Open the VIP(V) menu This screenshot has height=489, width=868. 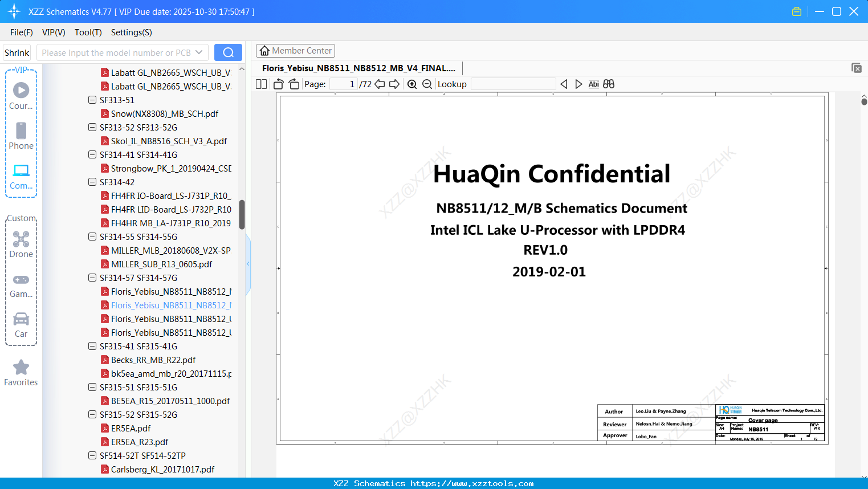(x=54, y=32)
